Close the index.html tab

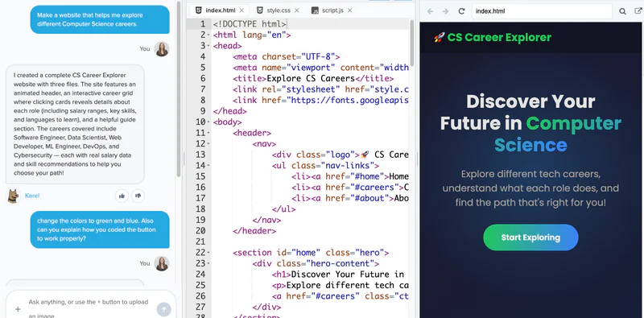[x=242, y=10]
